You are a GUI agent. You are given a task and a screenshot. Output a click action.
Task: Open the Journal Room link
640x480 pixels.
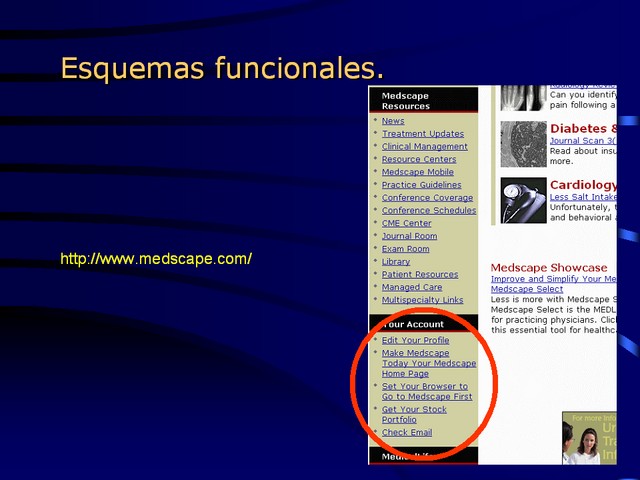(x=409, y=236)
